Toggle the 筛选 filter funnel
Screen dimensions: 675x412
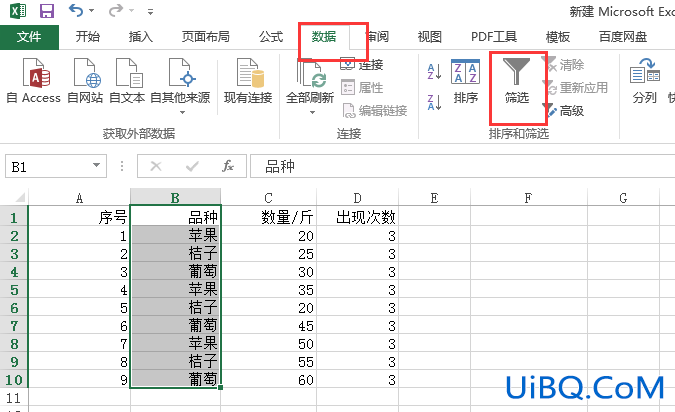517,81
